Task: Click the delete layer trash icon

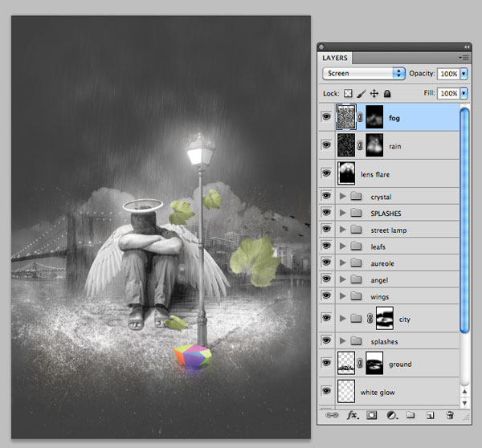Action: coord(450,416)
